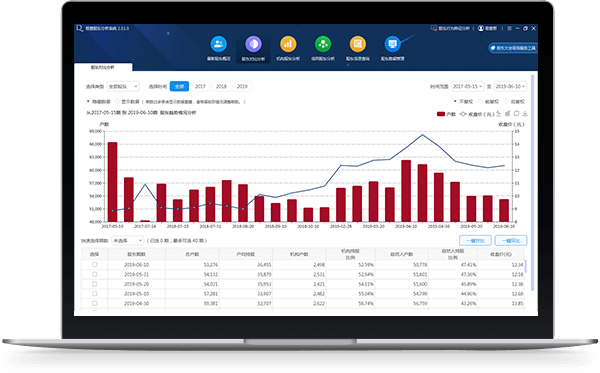
Task: Open the orange bar-chart institution analysis icon
Action: (288, 44)
